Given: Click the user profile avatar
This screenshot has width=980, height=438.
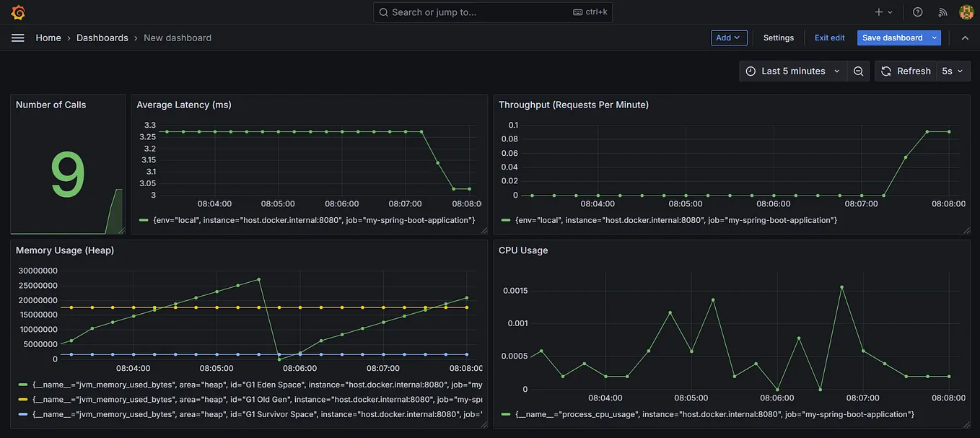Looking at the screenshot, I should [966, 12].
